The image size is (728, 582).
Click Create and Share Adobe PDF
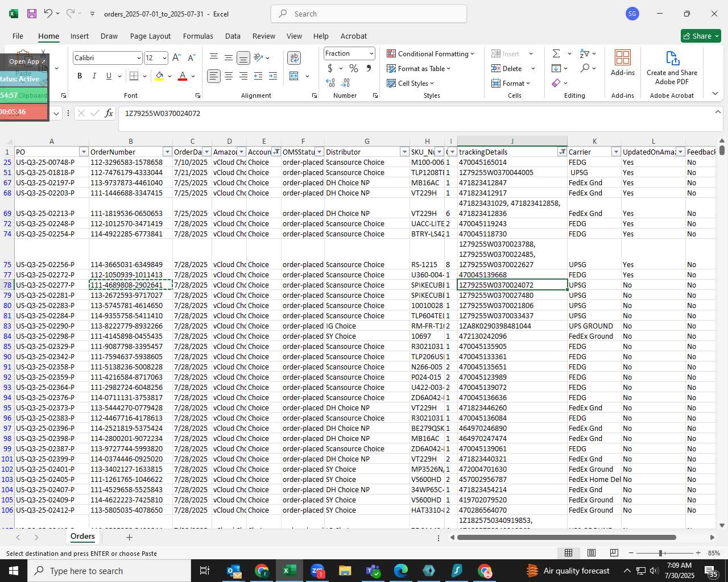pyautogui.click(x=672, y=68)
